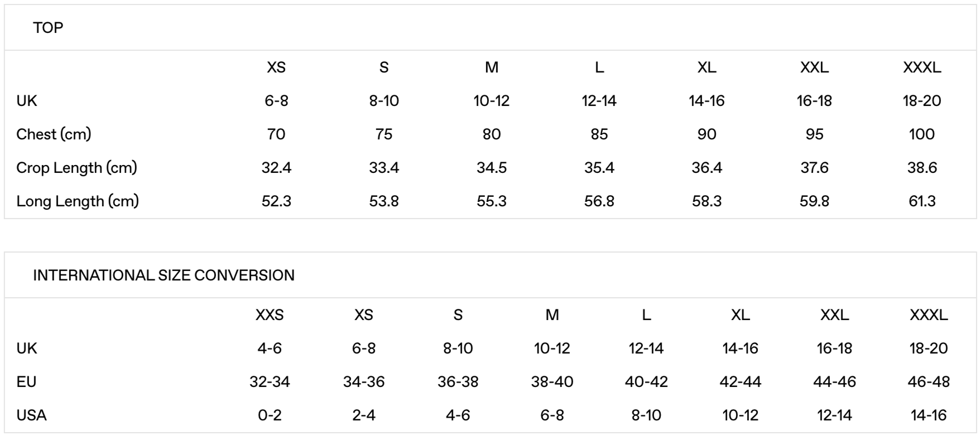Screen dimensions: 980x436
Task: Click the EU size 38-40 cell
Action: pyautogui.click(x=552, y=382)
